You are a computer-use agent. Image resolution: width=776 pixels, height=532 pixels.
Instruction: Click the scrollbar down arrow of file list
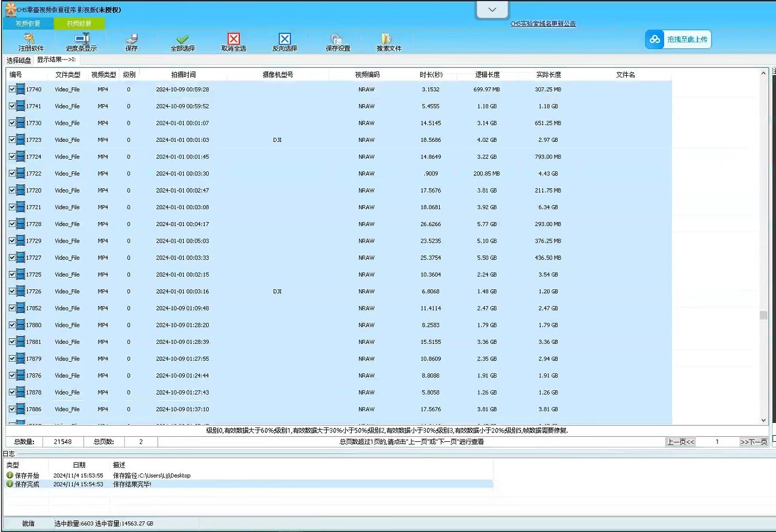(763, 420)
